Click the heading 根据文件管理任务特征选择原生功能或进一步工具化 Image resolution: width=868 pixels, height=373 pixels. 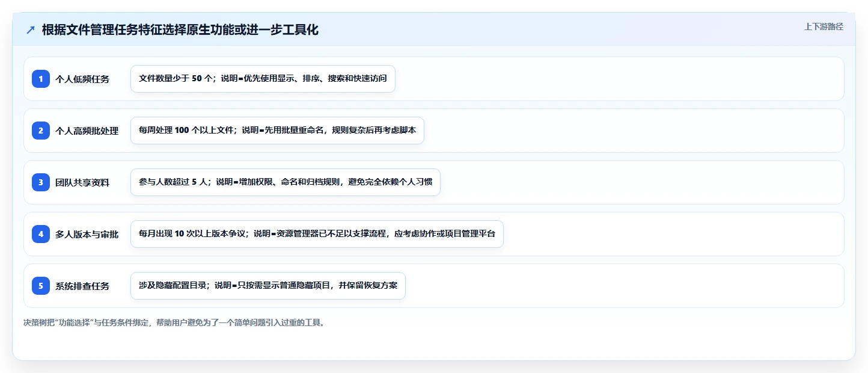180,30
